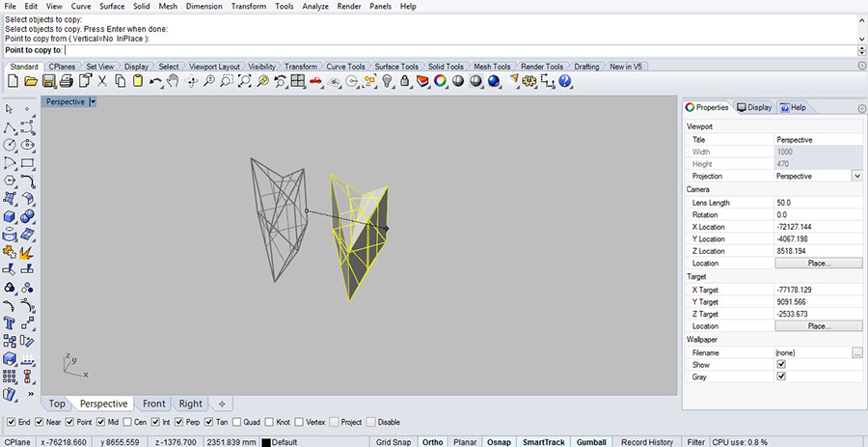Hide objects with the lightbulb icon
The width and height of the screenshot is (868, 447).
tap(388, 81)
